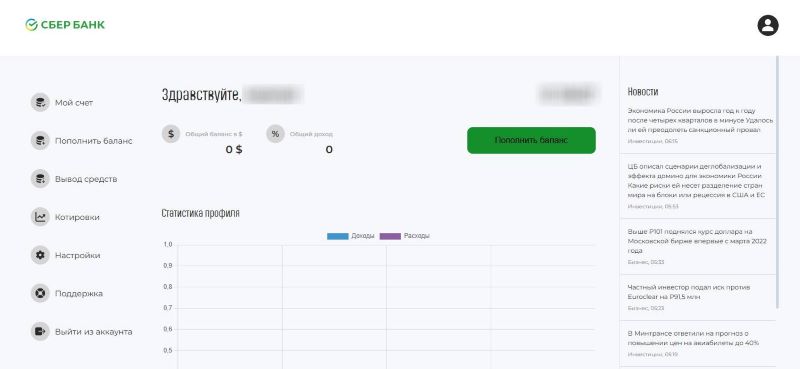The height and width of the screenshot is (369, 800).
Task: Click the Сбер Банк logo
Action: [x=65, y=25]
